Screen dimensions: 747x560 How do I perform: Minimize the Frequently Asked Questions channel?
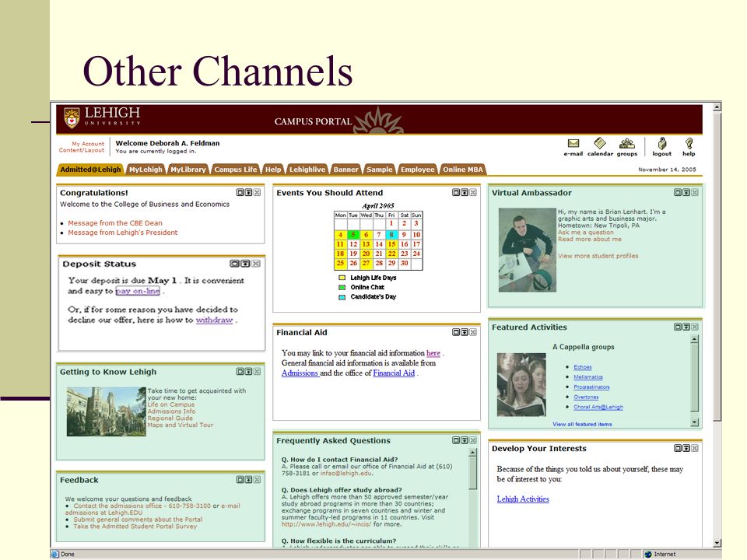pos(465,440)
